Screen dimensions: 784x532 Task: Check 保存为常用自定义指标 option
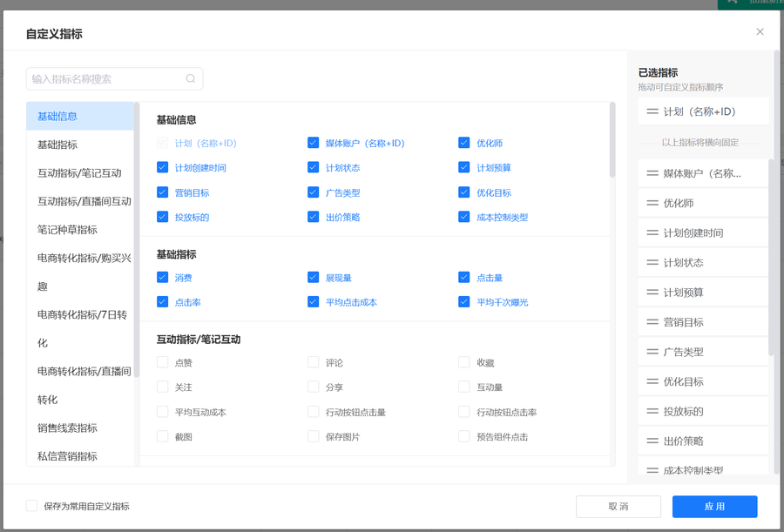[32, 506]
